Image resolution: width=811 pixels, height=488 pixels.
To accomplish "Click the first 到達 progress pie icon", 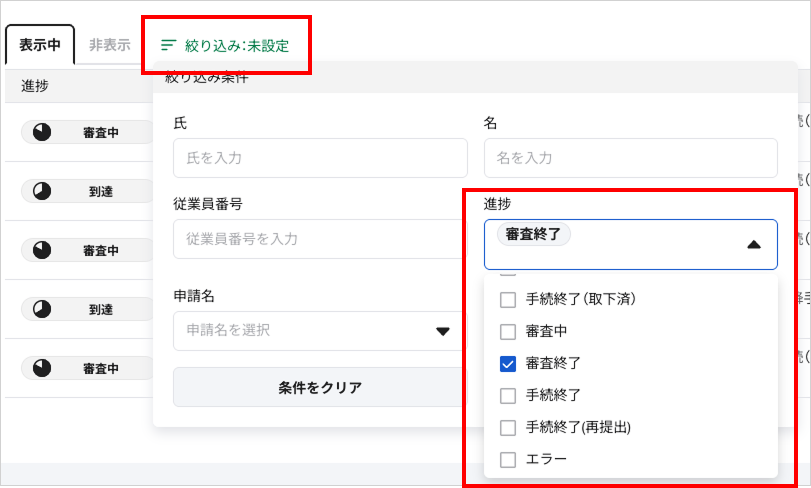I will point(42,191).
